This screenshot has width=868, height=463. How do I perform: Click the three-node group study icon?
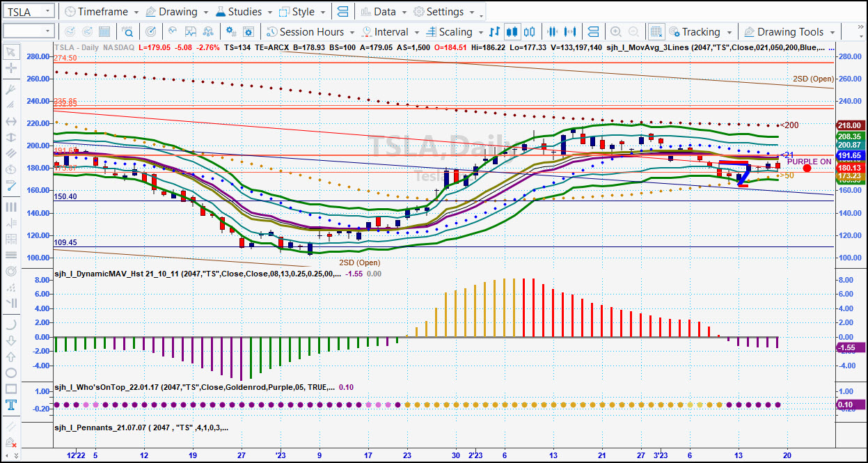pyautogui.click(x=209, y=31)
